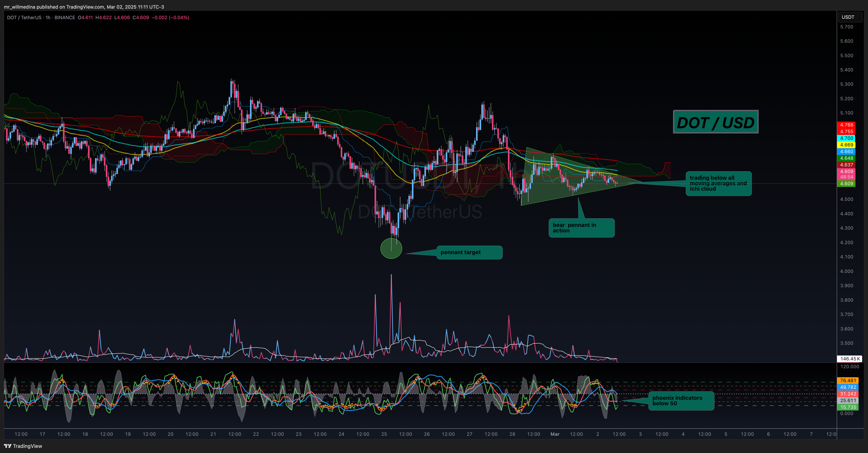Select the 'pennant target' callout label
Image resolution: width=868 pixels, height=453 pixels.
(x=469, y=252)
